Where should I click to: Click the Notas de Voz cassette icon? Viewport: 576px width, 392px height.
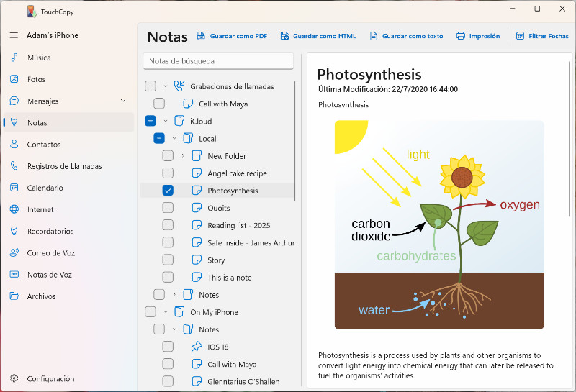coord(14,274)
